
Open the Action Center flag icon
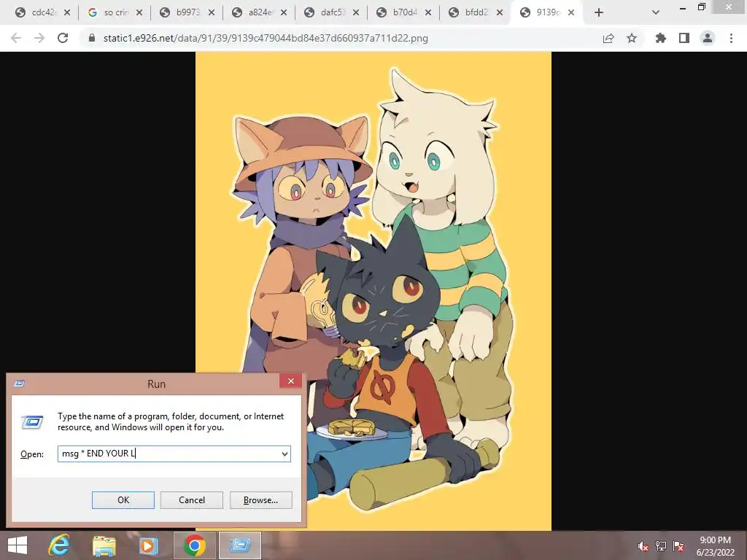(678, 546)
